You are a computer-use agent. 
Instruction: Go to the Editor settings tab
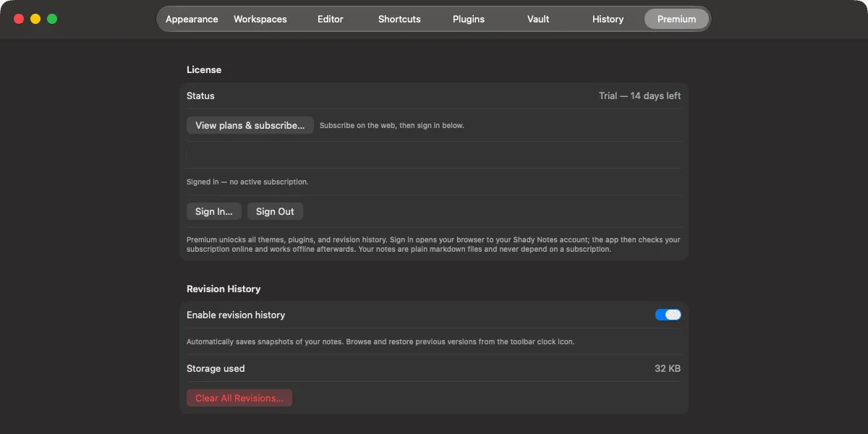point(331,19)
